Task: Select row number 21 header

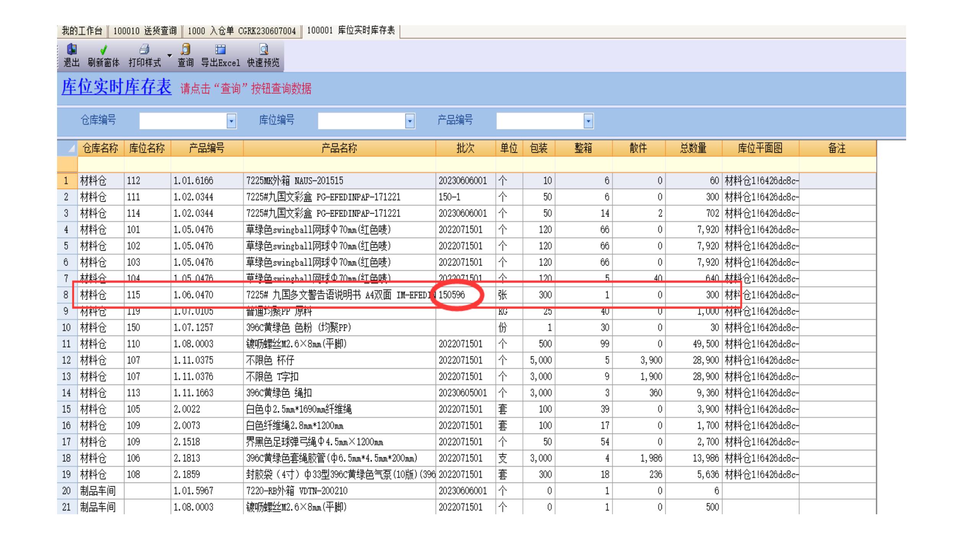Action: (x=67, y=507)
